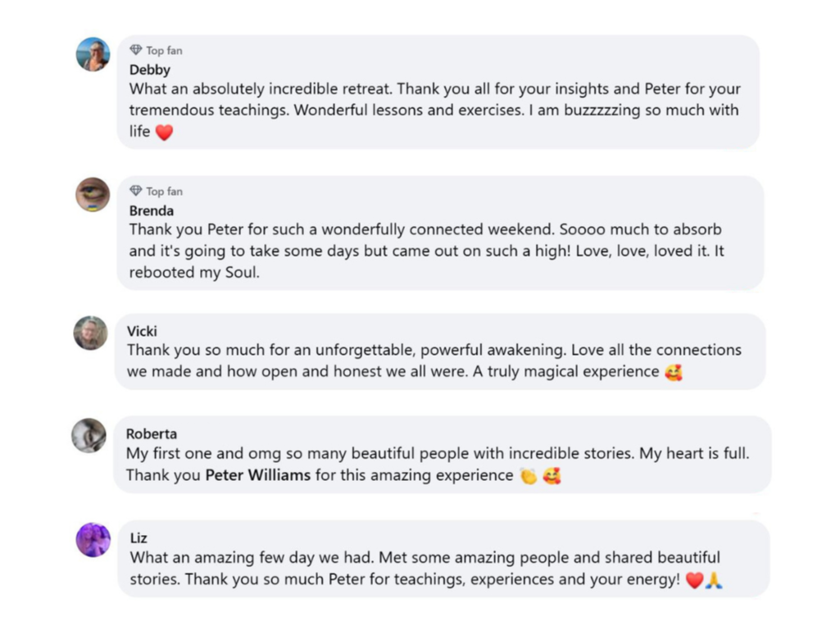Click the name Liz
The height and width of the screenshot is (630, 840).
tap(138, 538)
